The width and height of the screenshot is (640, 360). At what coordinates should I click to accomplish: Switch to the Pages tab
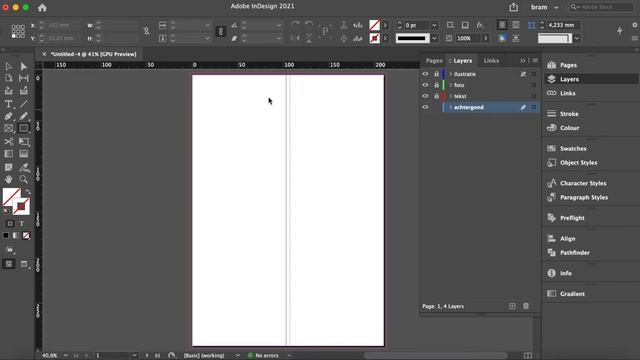click(x=434, y=60)
